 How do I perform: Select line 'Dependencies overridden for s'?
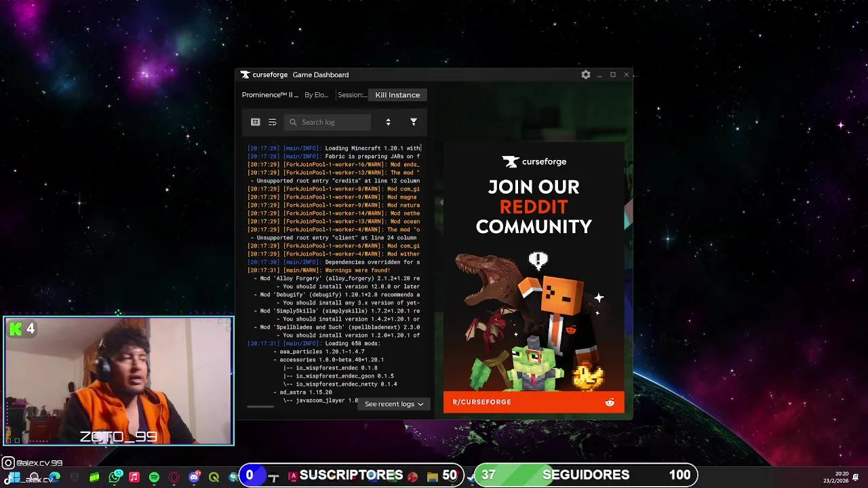tap(334, 262)
